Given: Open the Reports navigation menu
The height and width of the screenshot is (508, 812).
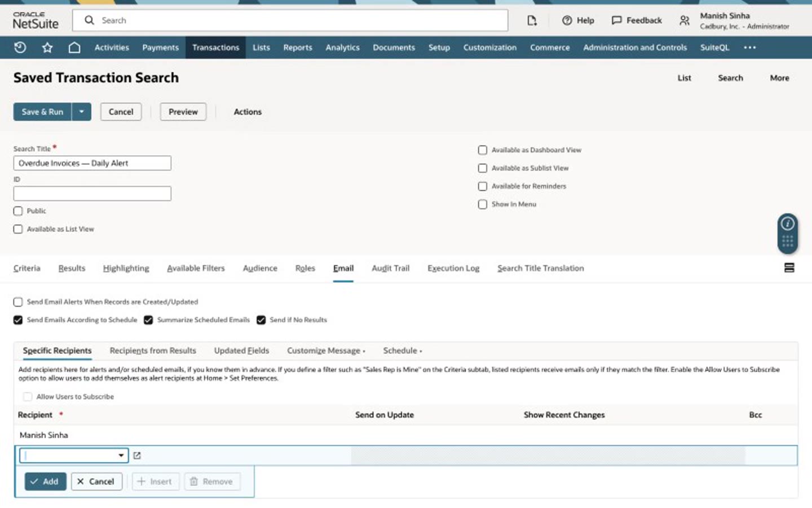Looking at the screenshot, I should [298, 47].
